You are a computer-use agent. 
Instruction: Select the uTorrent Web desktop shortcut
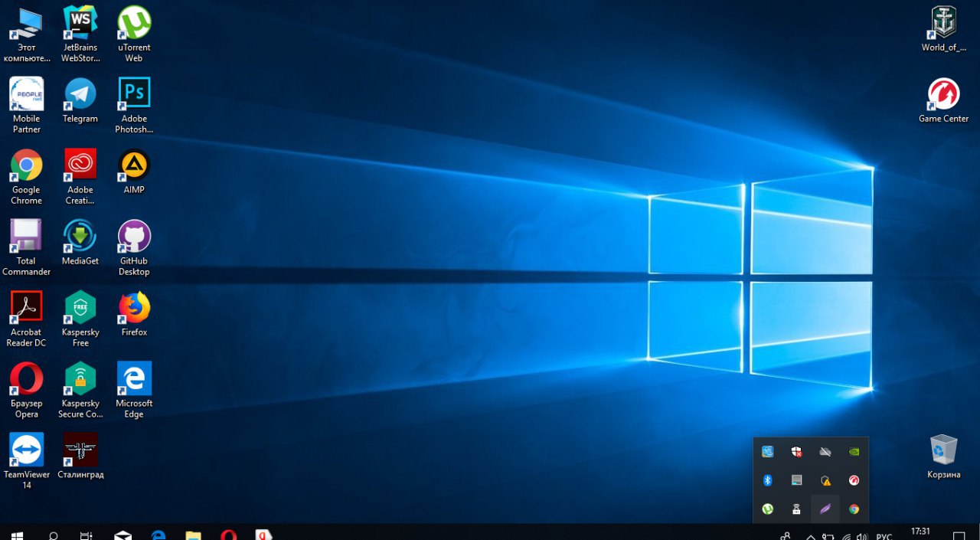134,34
